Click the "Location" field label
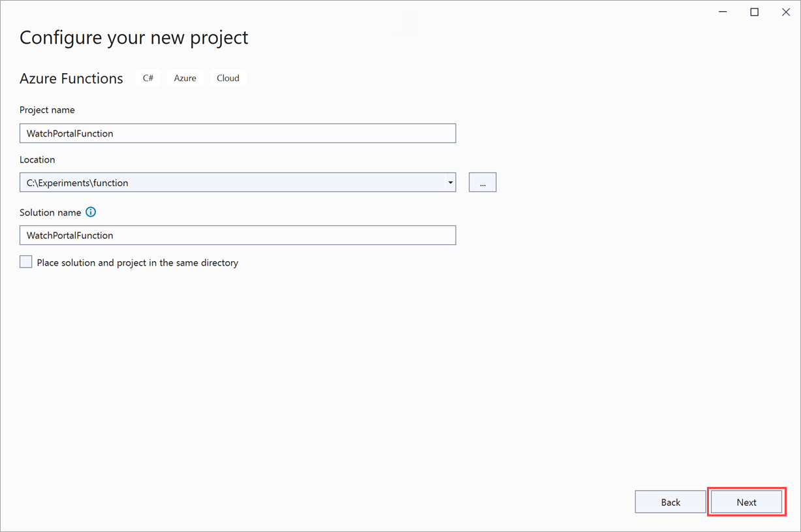Screen dimensions: 801x532 [37, 159]
